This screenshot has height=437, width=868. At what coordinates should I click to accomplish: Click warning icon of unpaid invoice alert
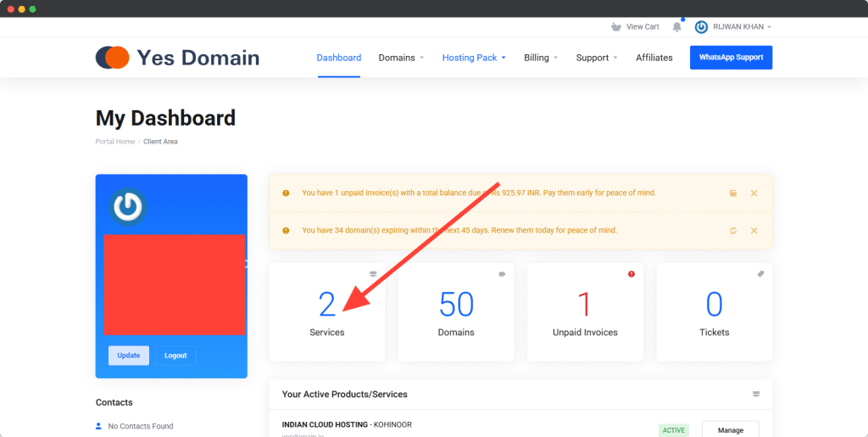click(286, 193)
